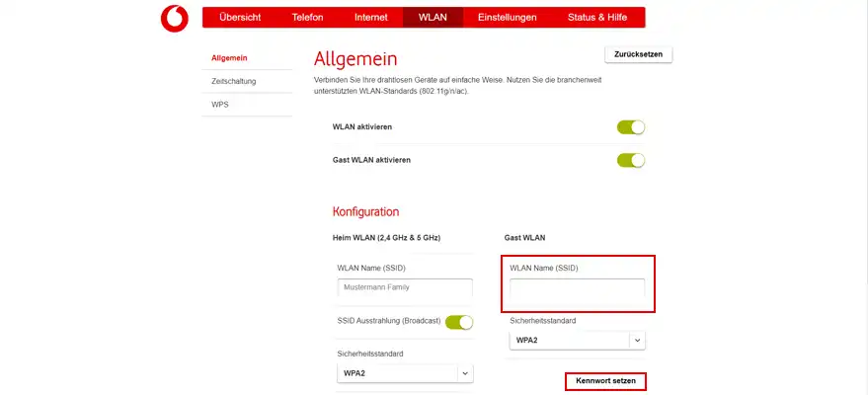Toggle SSID Ausstrahlung (Broadcast) switch
Image resolution: width=868 pixels, height=395 pixels.
(459, 322)
